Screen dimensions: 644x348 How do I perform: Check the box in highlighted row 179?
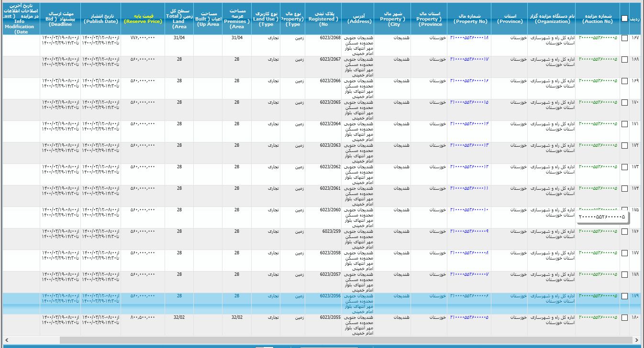624,296
